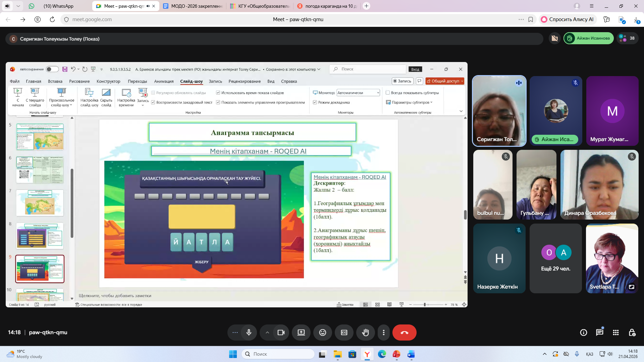Toggle the captions button in Meet

(344, 333)
